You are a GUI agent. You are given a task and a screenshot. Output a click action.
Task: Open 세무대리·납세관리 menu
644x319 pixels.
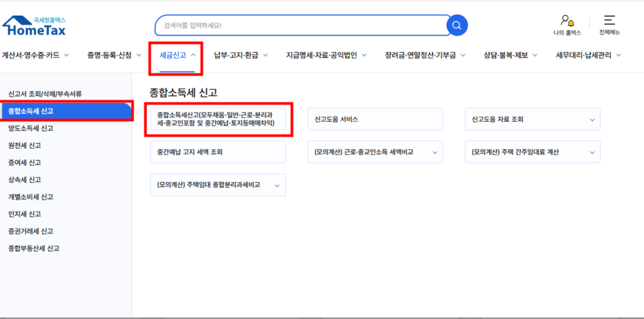[584, 55]
